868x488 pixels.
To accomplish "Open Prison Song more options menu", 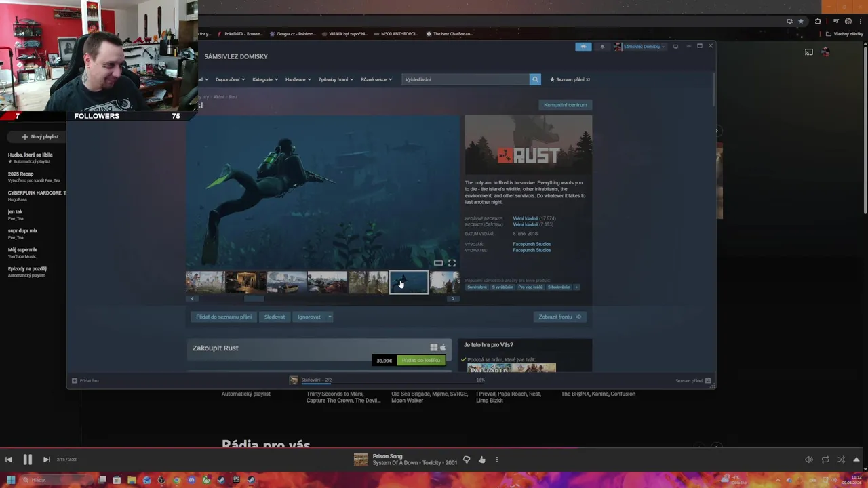I will 496,460.
